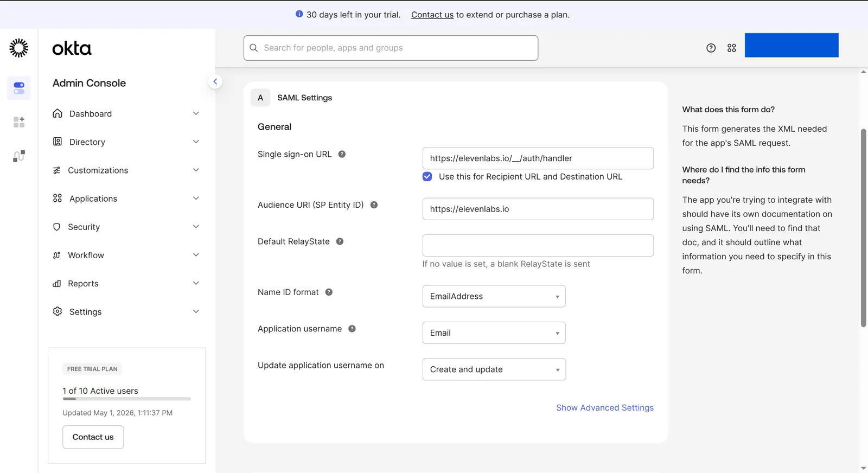
Task: Click the Contact us button in trial plan
Action: pos(93,437)
